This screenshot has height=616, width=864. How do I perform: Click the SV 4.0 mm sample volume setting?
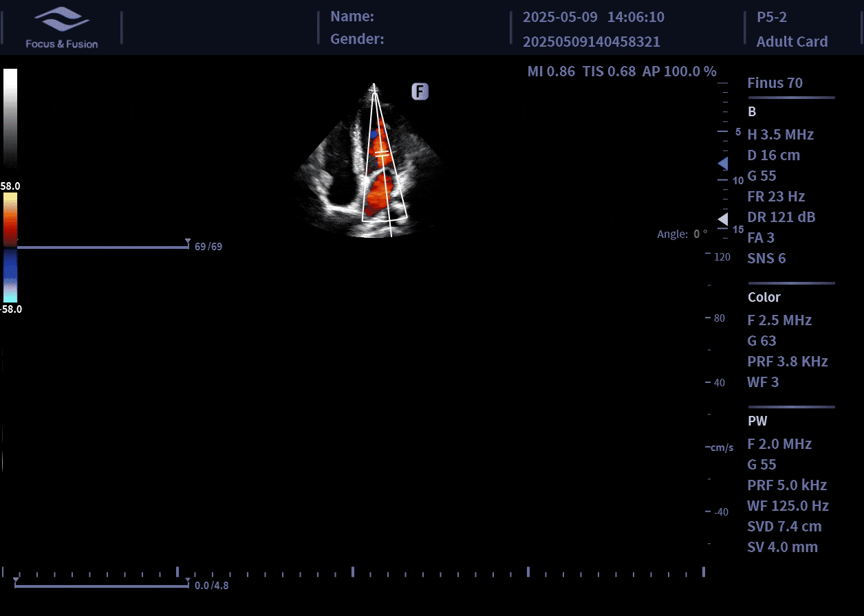coord(783,547)
